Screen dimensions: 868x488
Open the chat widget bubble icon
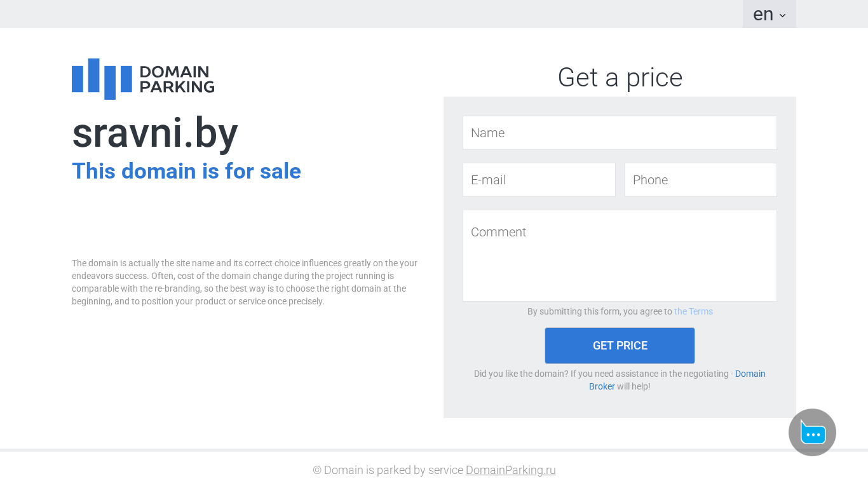point(812,433)
